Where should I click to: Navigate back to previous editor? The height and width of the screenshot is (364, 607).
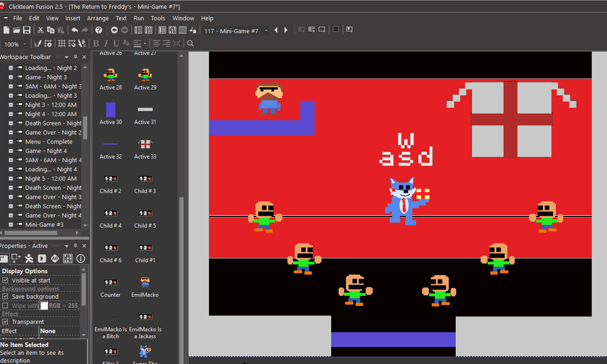[114, 30]
